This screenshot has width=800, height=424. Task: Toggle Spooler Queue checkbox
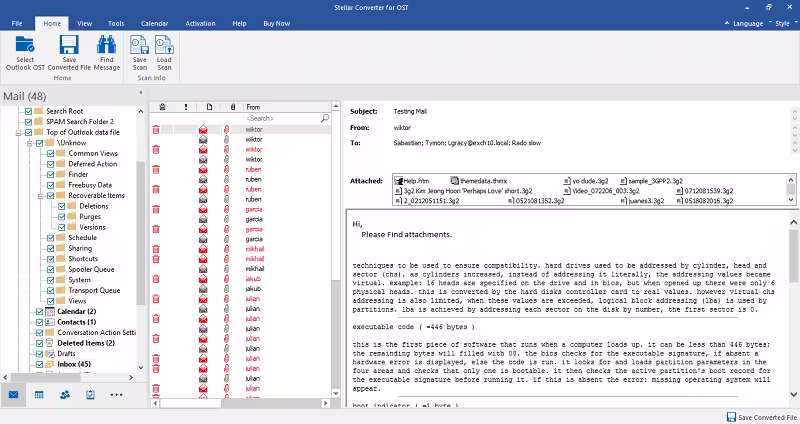coord(51,269)
